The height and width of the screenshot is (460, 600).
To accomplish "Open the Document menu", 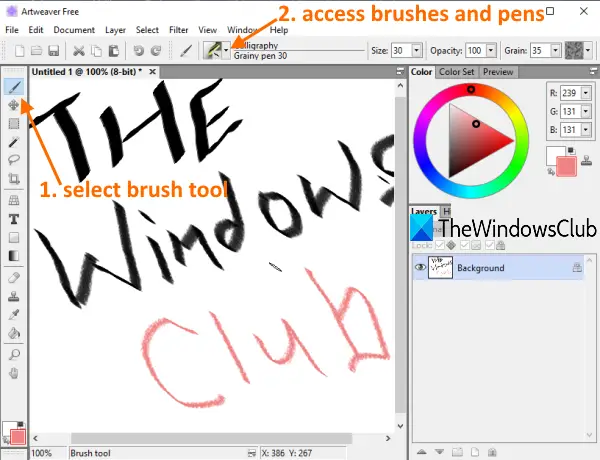I will pyautogui.click(x=74, y=30).
